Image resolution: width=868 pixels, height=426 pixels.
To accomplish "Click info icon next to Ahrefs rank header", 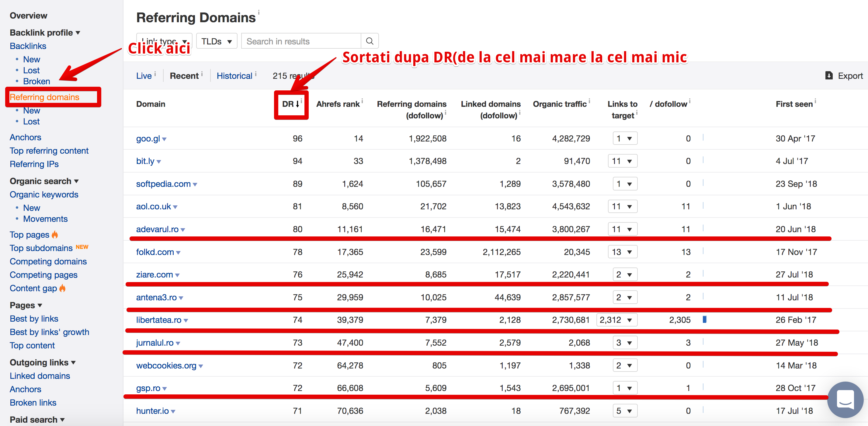I will 362,101.
